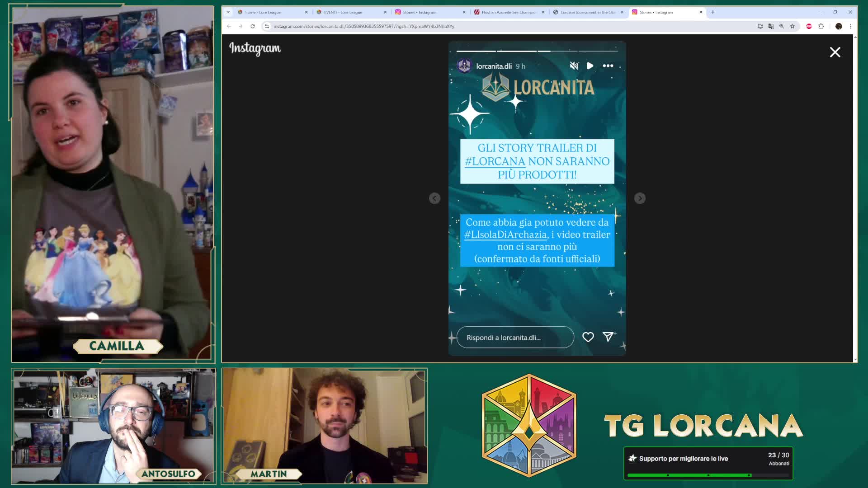This screenshot has height=488, width=868.
Task: Click the reply field to lorcanita.dli
Action: click(x=515, y=338)
